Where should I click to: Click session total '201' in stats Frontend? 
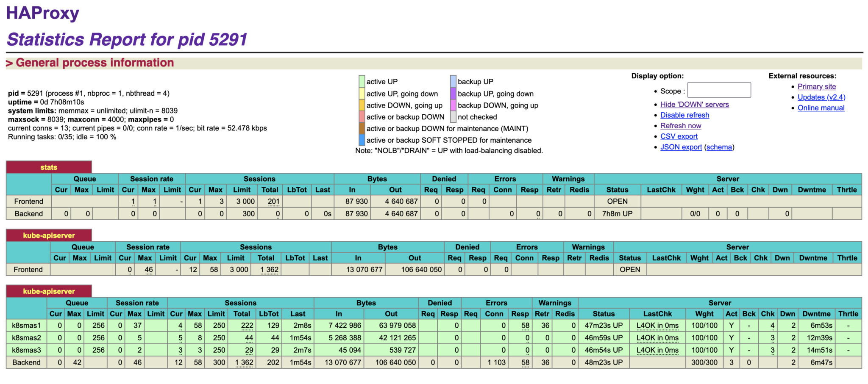[x=273, y=202]
